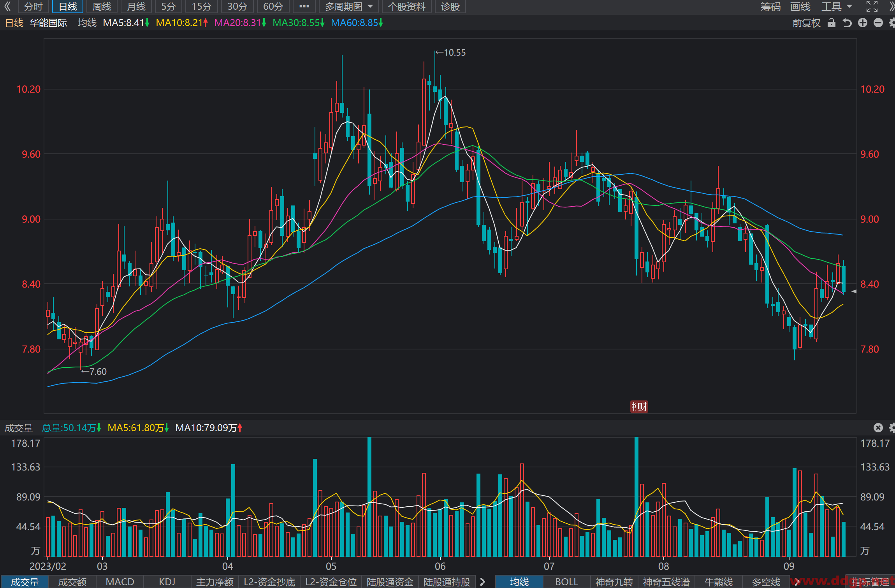Select the 5分 period
This screenshot has height=588, width=895.
pos(169,7)
